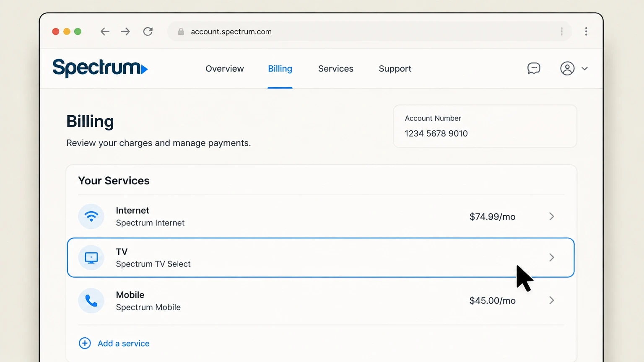Reload the page with the refresh icon

148,31
